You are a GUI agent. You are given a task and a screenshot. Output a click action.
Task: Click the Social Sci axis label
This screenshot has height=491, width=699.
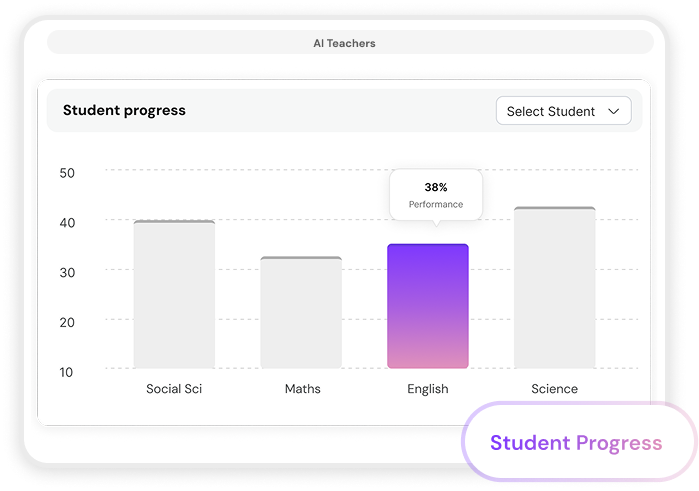coord(174,389)
